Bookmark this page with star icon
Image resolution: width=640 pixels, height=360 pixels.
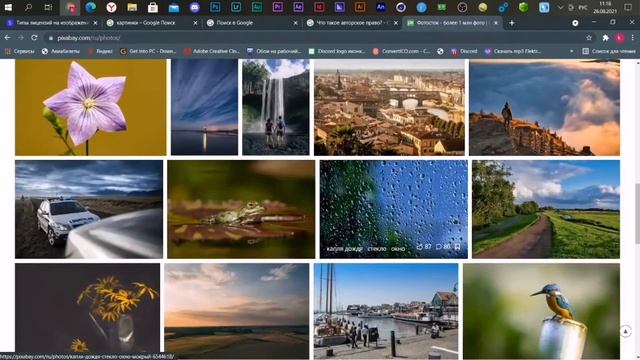(589, 38)
